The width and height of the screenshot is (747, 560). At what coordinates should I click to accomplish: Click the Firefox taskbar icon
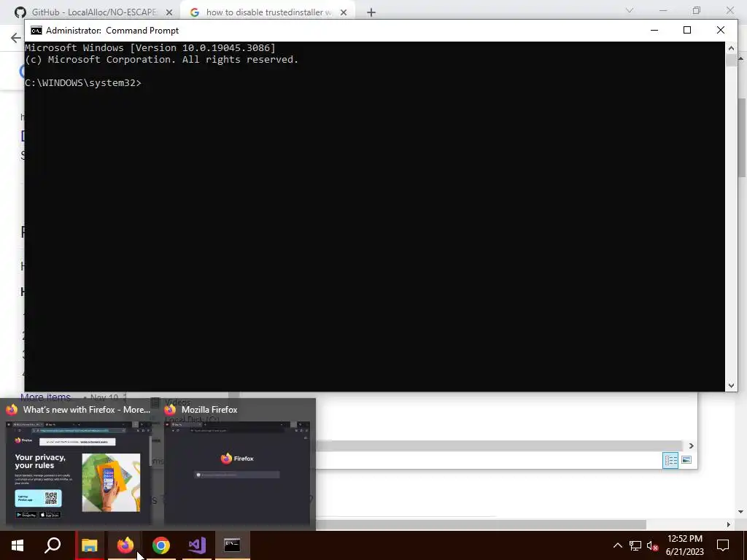(125, 545)
